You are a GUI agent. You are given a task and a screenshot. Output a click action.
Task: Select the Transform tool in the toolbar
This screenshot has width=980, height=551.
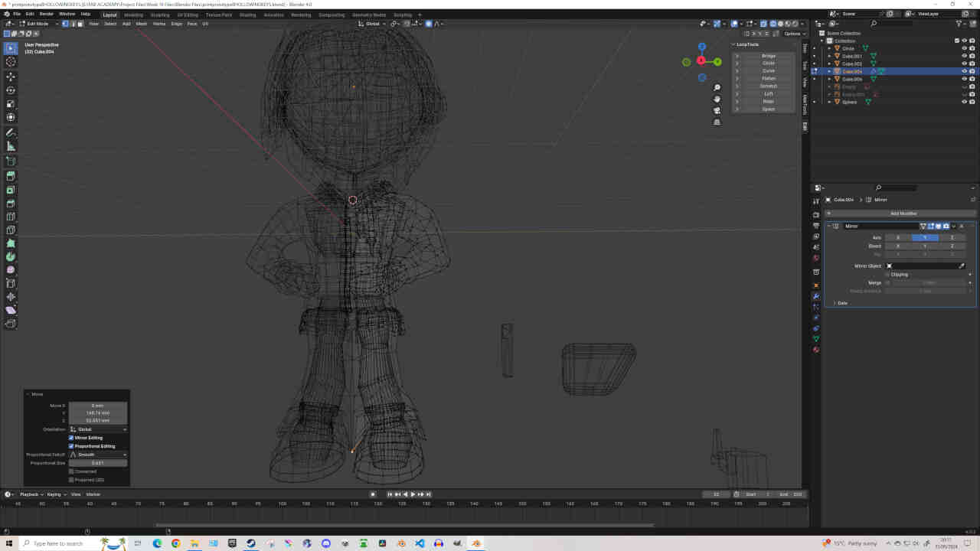pyautogui.click(x=11, y=117)
